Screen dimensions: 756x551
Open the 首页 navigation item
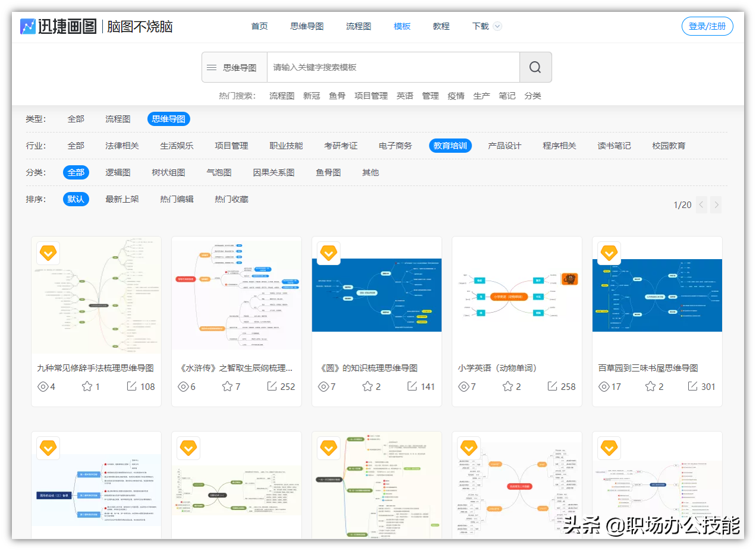(259, 26)
